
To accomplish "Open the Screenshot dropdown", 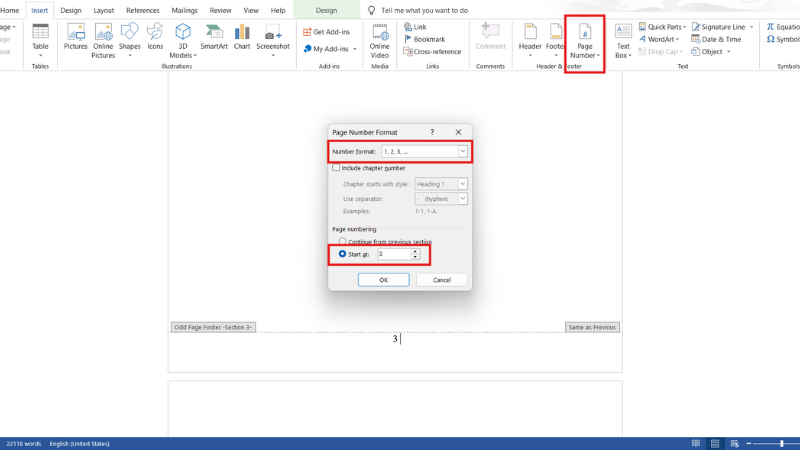I will pyautogui.click(x=272, y=47).
